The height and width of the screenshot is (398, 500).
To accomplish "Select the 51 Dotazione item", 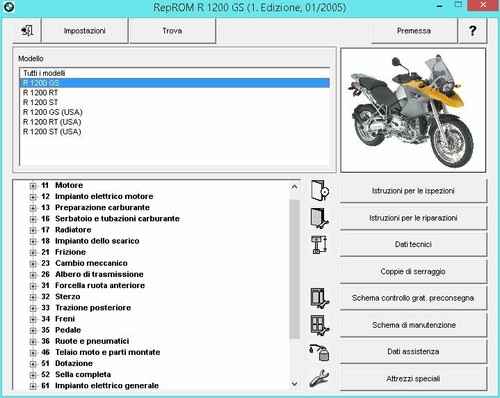I will pyautogui.click(x=67, y=363).
